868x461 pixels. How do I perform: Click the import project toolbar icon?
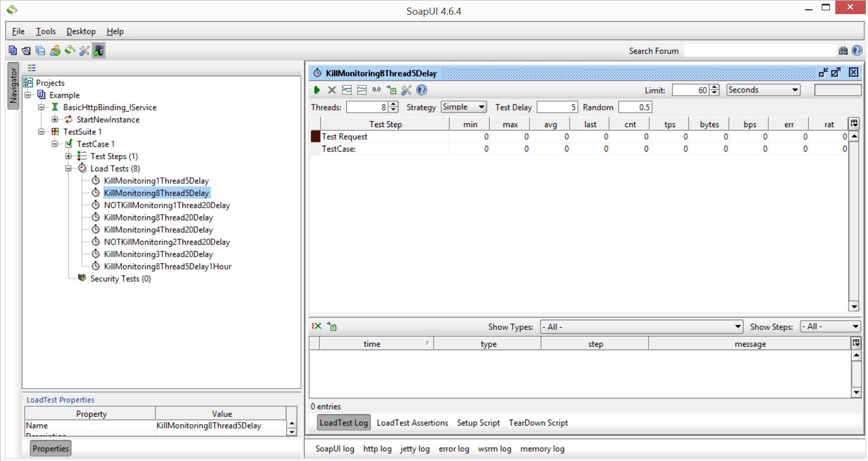(x=26, y=51)
